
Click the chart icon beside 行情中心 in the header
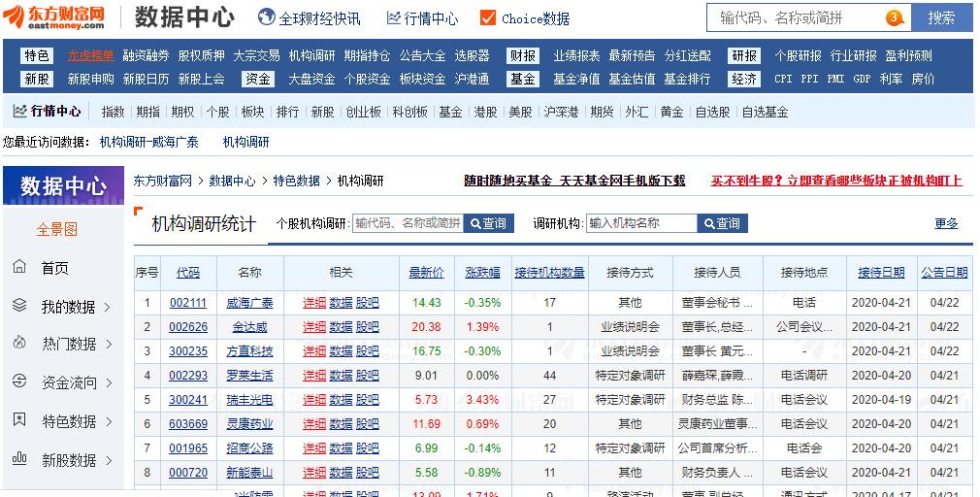[394, 18]
